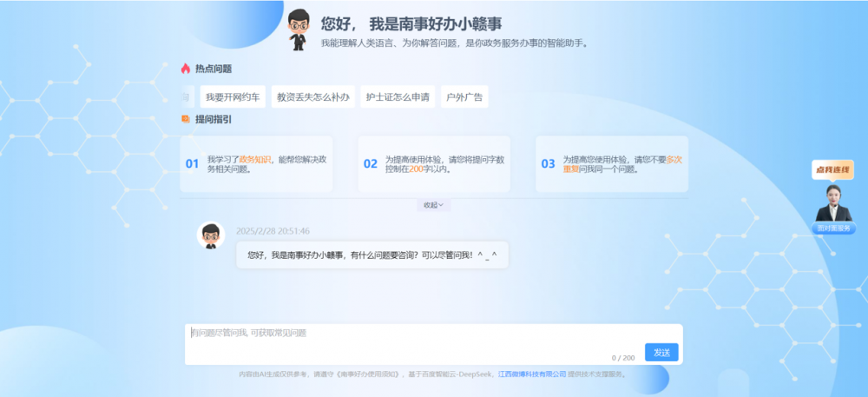Choose the 户外广告 hot question chip
Image resolution: width=868 pixels, height=397 pixels.
(x=464, y=97)
